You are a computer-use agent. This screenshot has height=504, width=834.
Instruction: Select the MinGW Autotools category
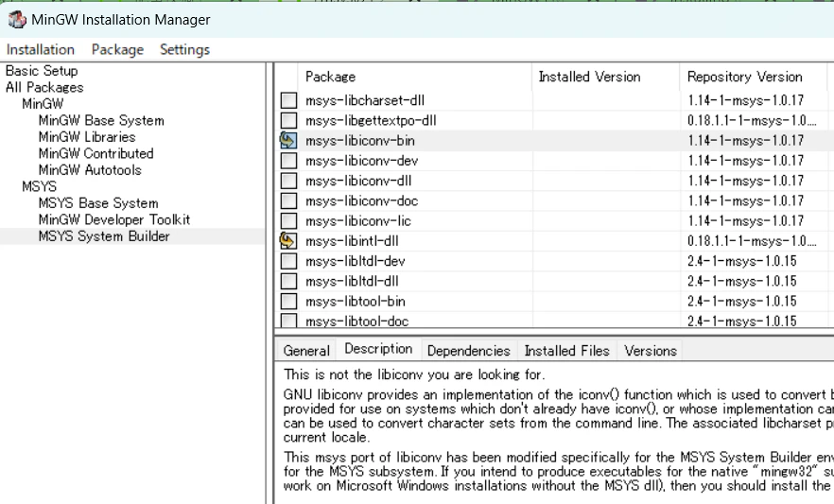point(90,170)
